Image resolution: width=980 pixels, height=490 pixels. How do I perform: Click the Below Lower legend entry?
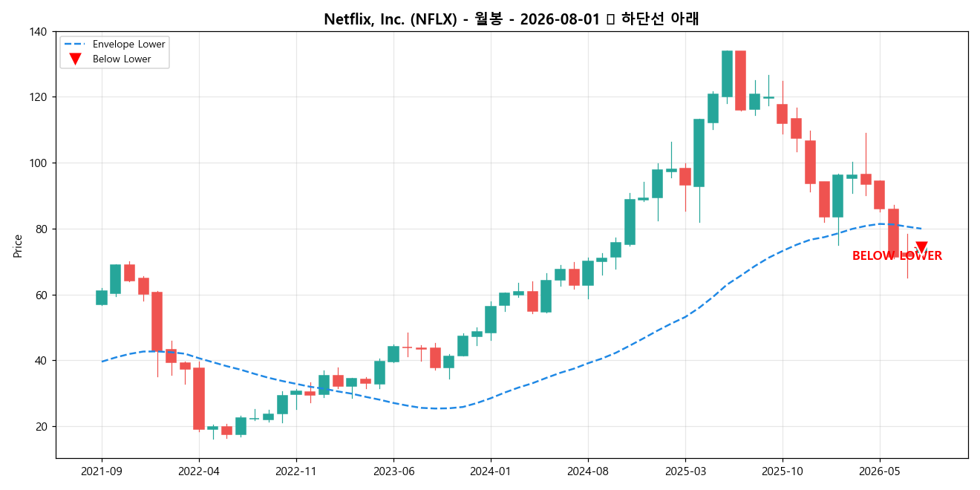pos(108,59)
